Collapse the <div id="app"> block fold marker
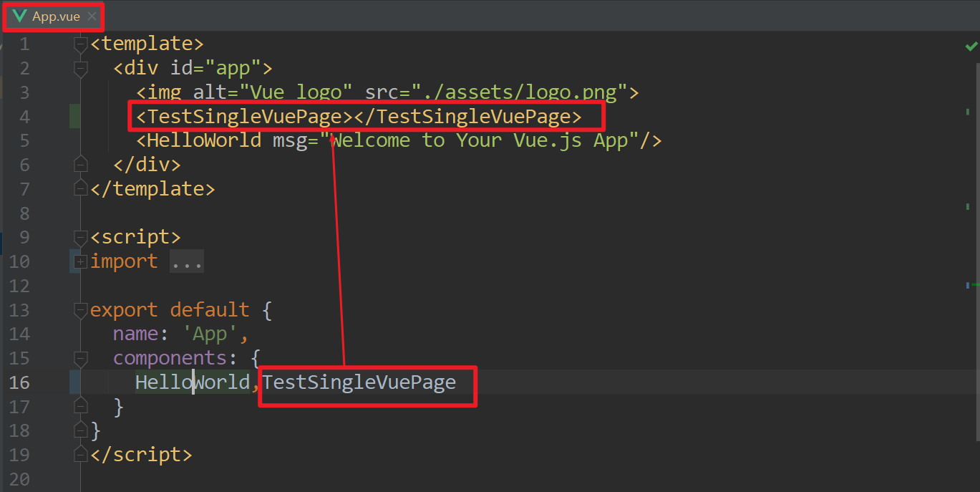 click(80, 69)
